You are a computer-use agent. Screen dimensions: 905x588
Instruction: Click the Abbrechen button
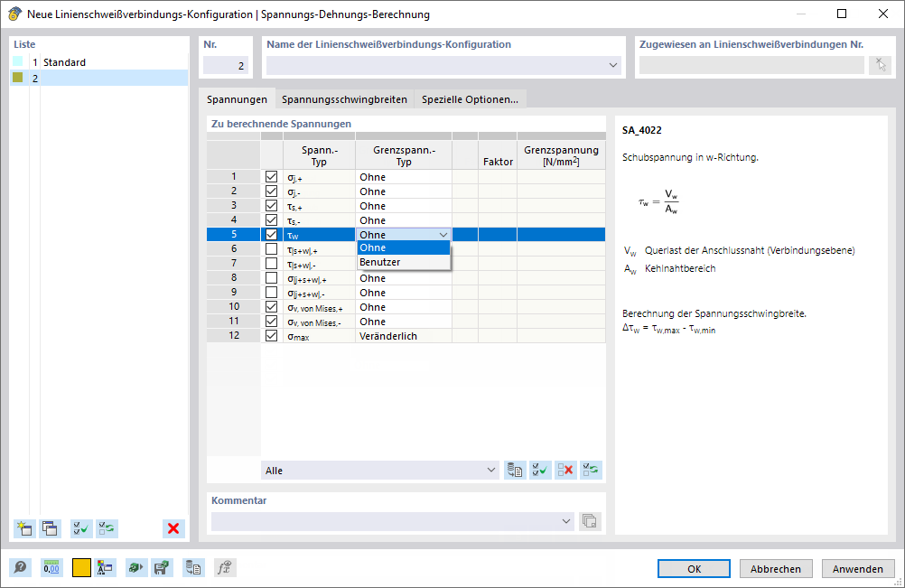coord(776,568)
